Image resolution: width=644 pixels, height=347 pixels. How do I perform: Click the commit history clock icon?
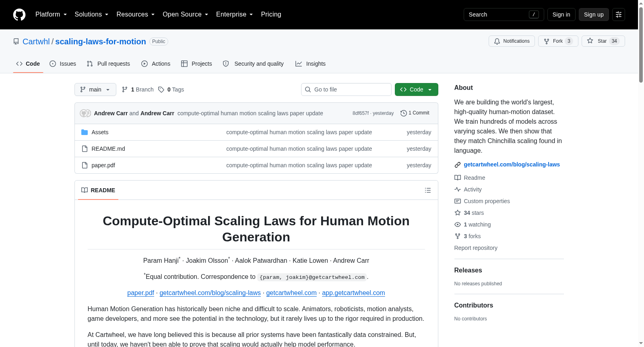click(x=404, y=113)
